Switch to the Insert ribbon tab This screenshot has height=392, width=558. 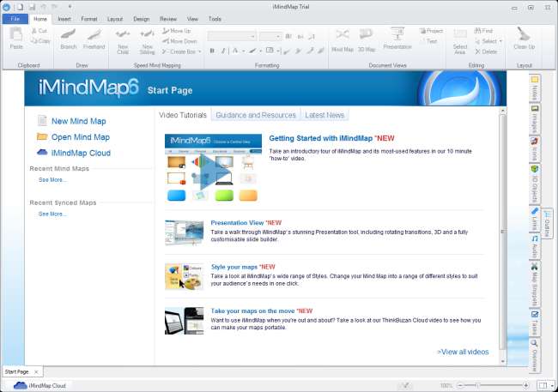(x=64, y=18)
